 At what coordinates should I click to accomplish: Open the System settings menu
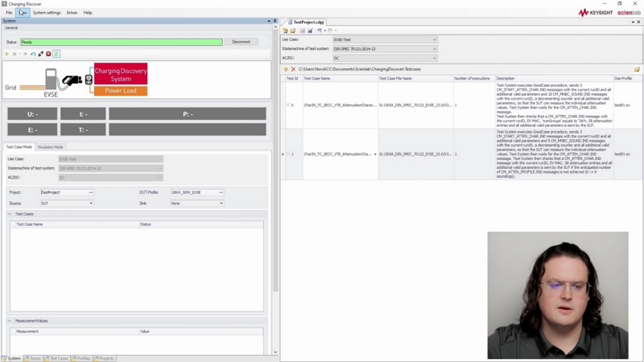click(x=47, y=13)
